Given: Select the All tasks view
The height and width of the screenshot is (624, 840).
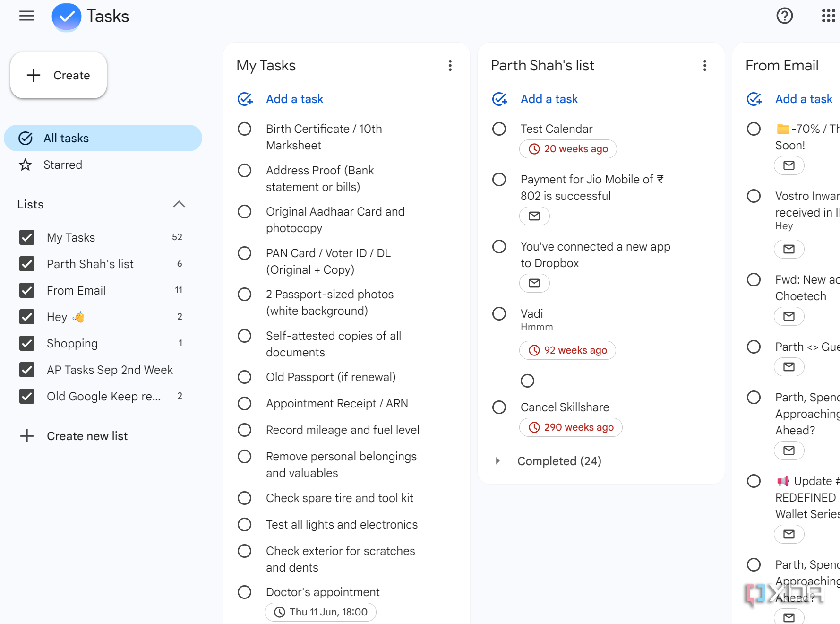Looking at the screenshot, I should coord(103,138).
